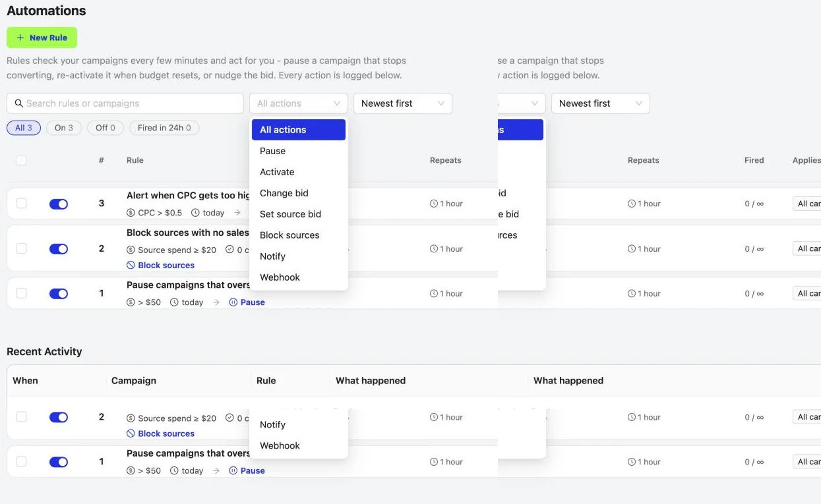Choose Notify option directly below Block sources option
Screen dimensions: 821x504
pyautogui.click(x=299, y=256)
